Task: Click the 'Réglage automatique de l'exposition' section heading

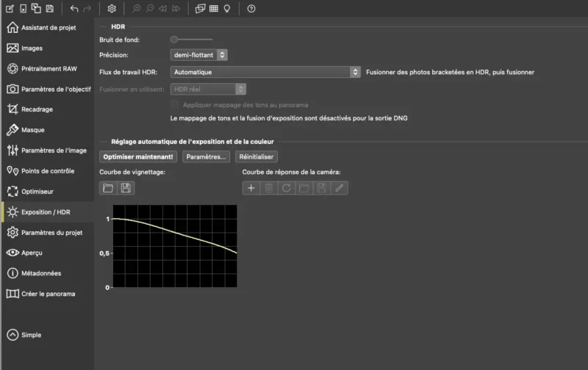Action: click(x=193, y=142)
